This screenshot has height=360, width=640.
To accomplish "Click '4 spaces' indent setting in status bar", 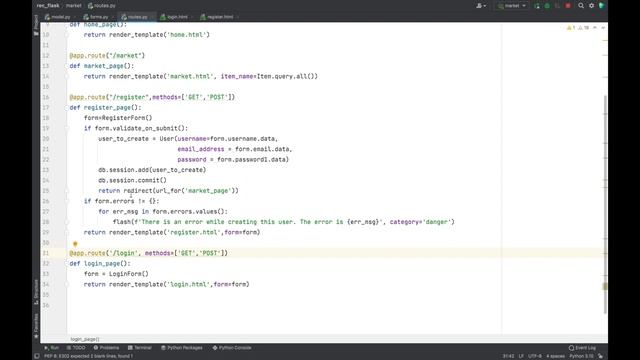I will coord(556,356).
